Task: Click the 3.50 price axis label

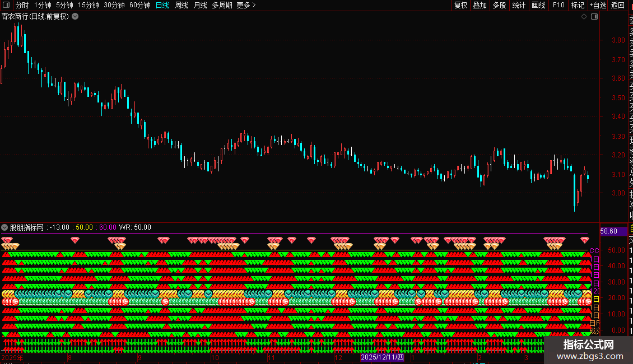Action: pyautogui.click(x=618, y=97)
